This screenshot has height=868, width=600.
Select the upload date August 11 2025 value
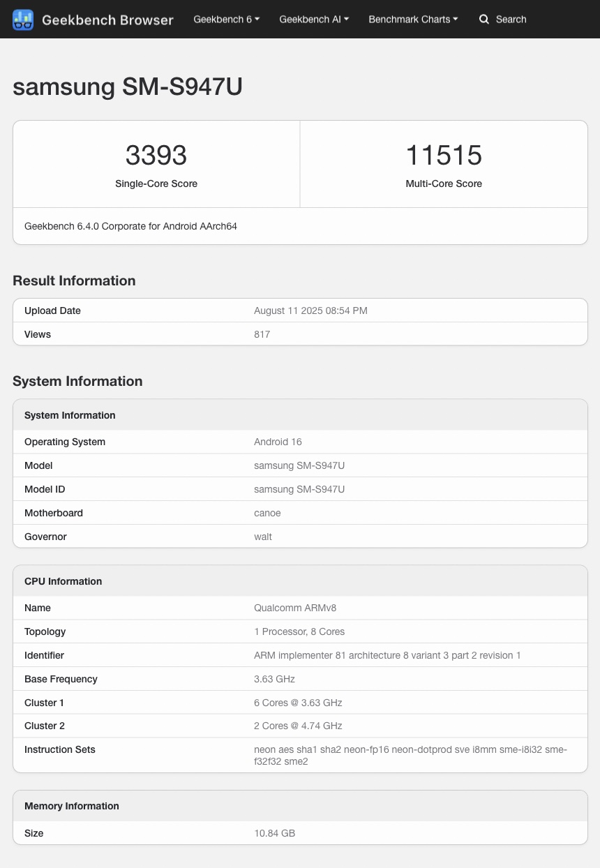coord(310,310)
